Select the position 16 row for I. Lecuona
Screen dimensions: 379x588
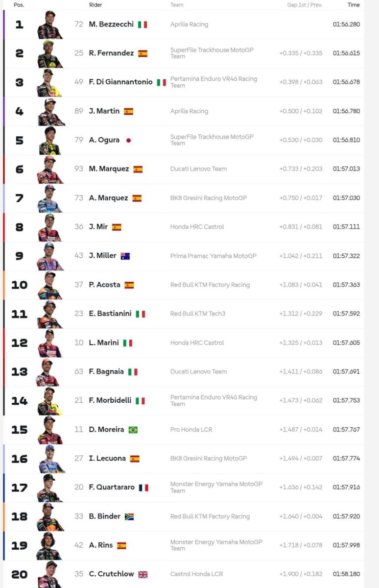tap(184, 459)
